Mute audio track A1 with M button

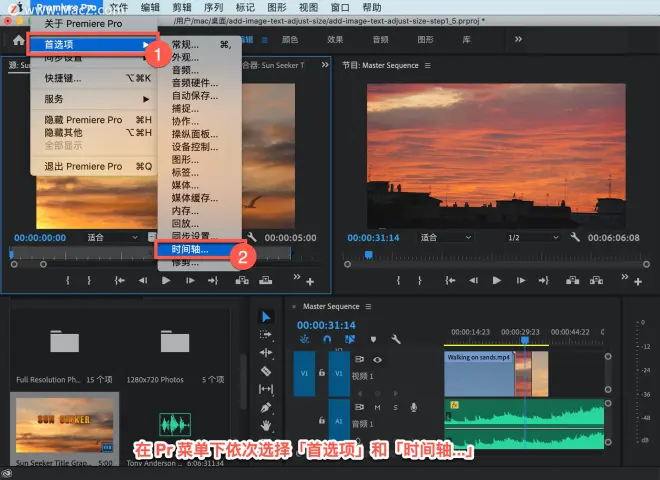pyautogui.click(x=377, y=408)
